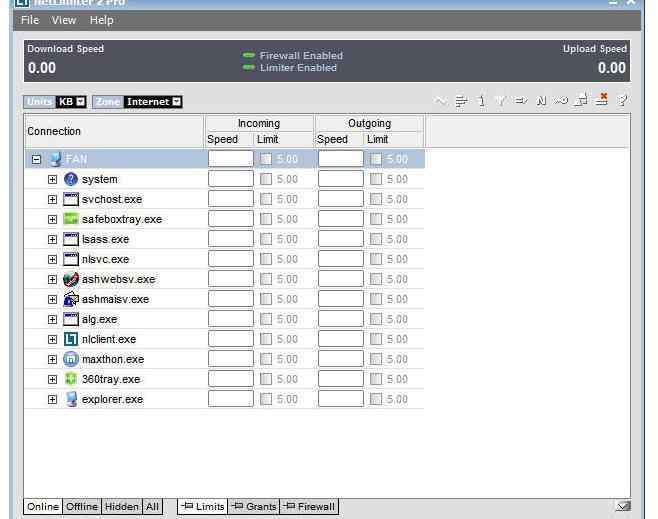Enable incoming limit checkbox for safeboxtray.exe
The image size is (658, 519).
[266, 219]
